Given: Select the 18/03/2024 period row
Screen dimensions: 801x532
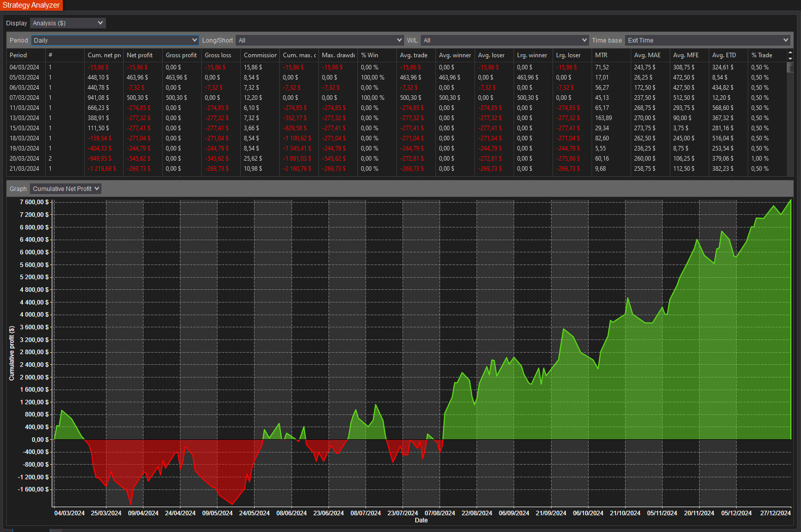Looking at the screenshot, I should point(396,138).
